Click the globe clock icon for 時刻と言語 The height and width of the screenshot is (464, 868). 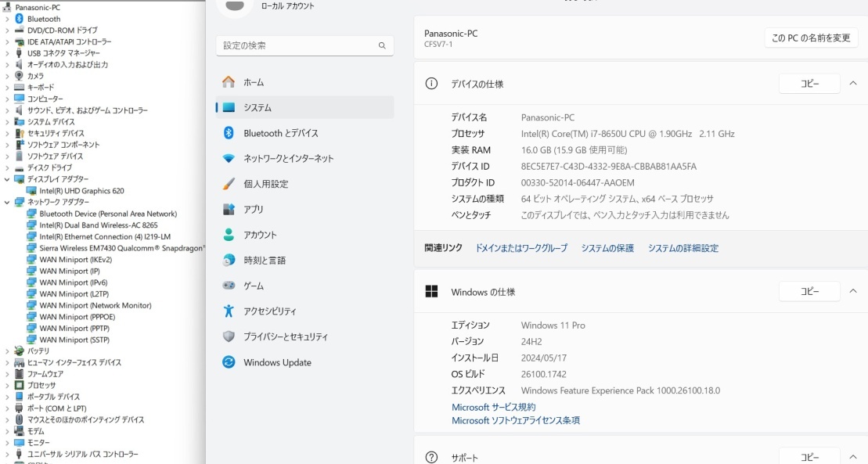[229, 261]
